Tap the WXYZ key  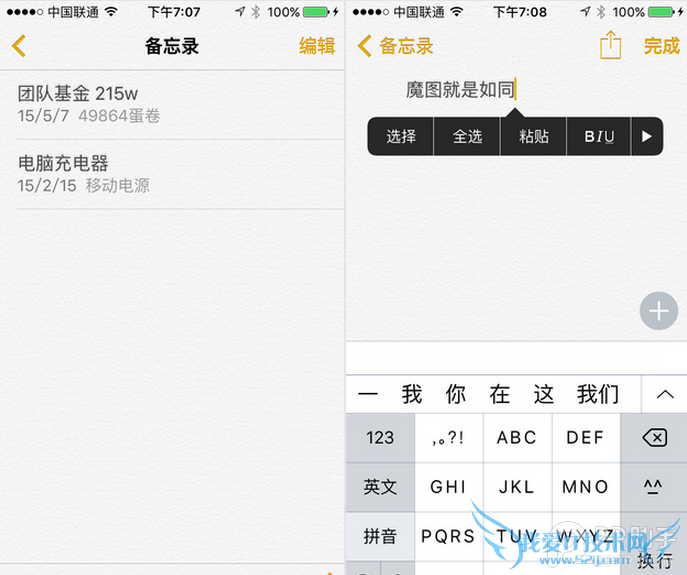click(x=586, y=536)
